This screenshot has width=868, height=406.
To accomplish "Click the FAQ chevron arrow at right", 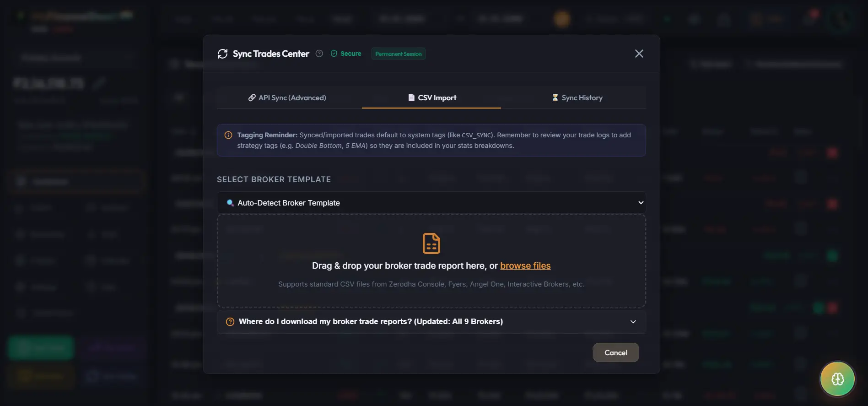I will (633, 322).
